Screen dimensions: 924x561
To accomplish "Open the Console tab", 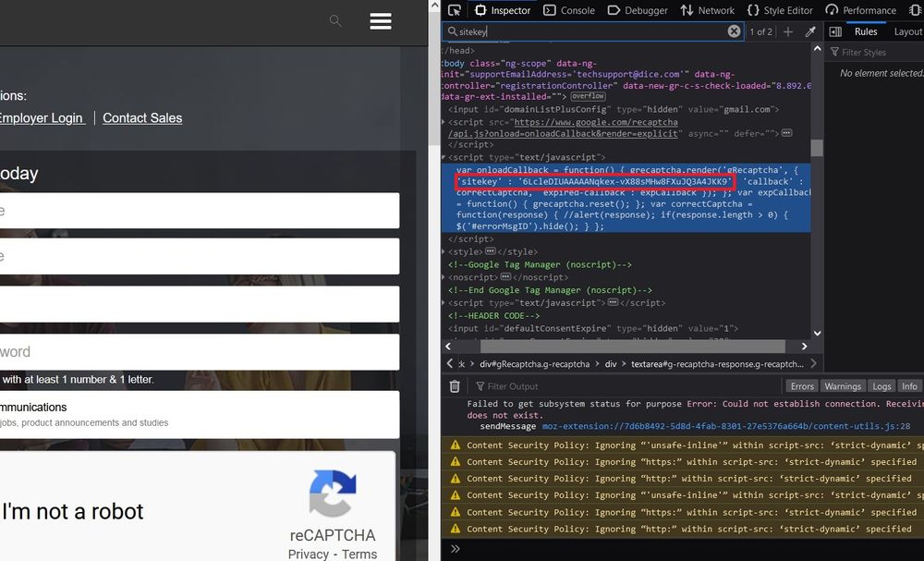I will [568, 10].
